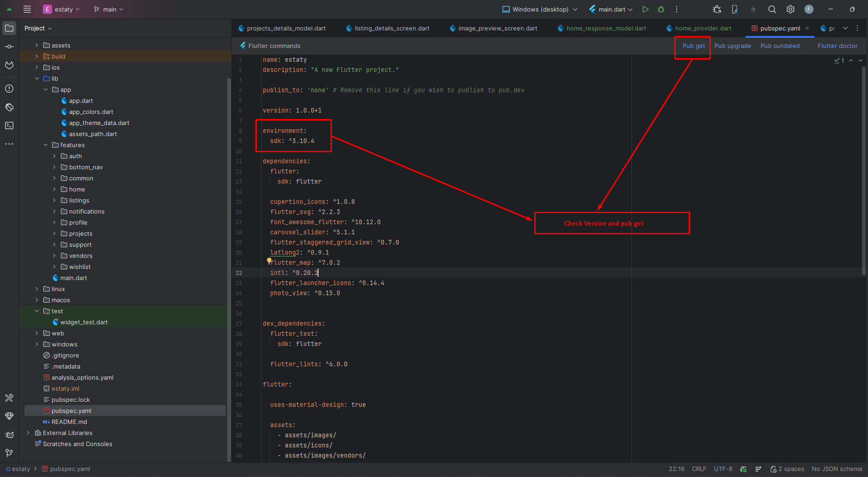The image size is (868, 477).
Task: Open the Dart Analysis tool window icon
Action: click(x=9, y=107)
